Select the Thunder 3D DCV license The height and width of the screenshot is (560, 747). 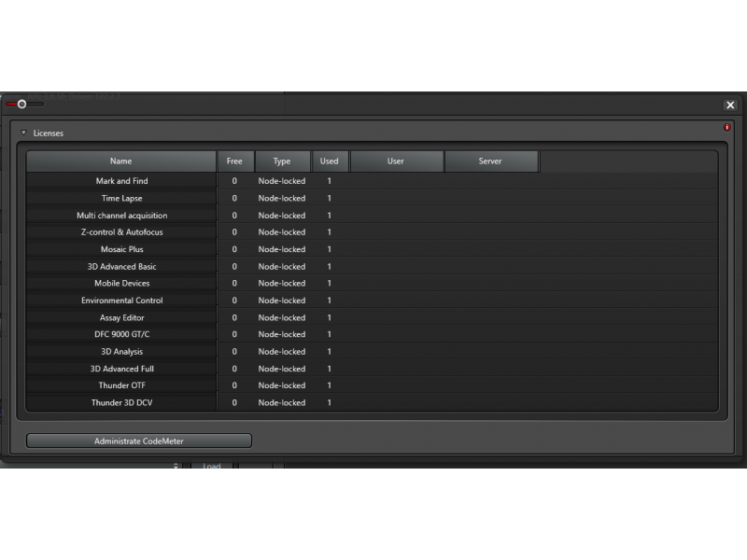372,402
